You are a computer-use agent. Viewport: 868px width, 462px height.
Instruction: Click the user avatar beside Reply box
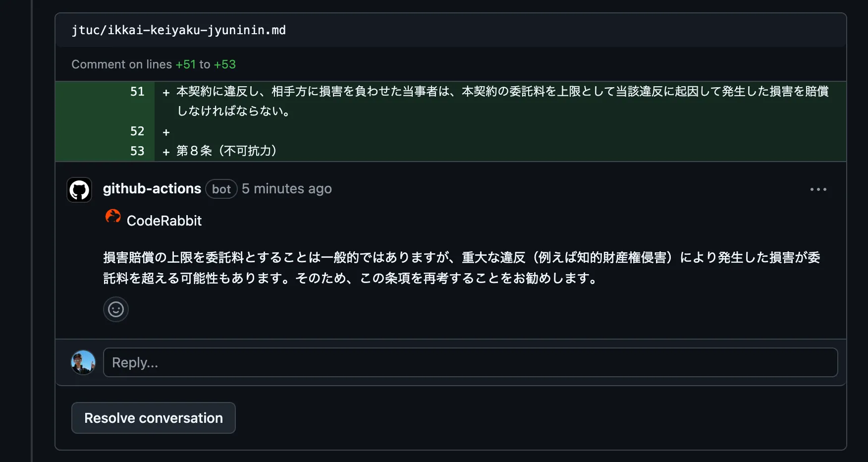(83, 362)
